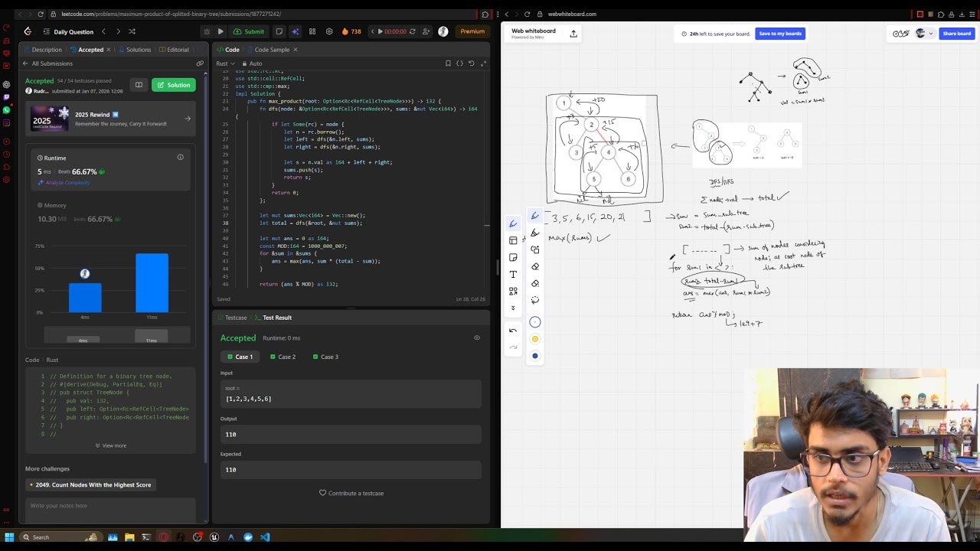980x551 pixels.
Task: Click the pen thickness circle selector
Action: pos(535,322)
